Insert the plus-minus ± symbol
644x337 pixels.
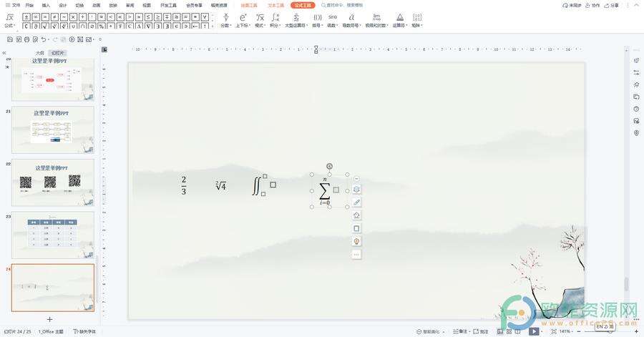tap(26, 17)
